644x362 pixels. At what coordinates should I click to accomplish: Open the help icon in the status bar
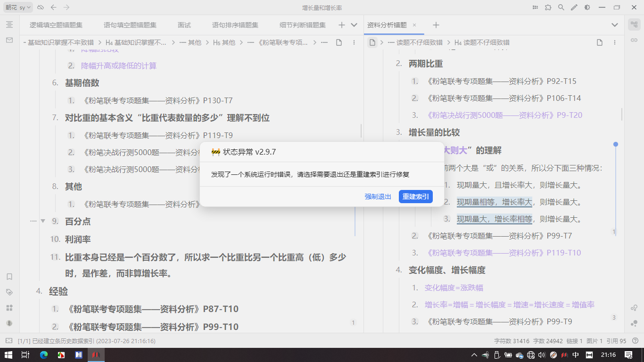635,340
